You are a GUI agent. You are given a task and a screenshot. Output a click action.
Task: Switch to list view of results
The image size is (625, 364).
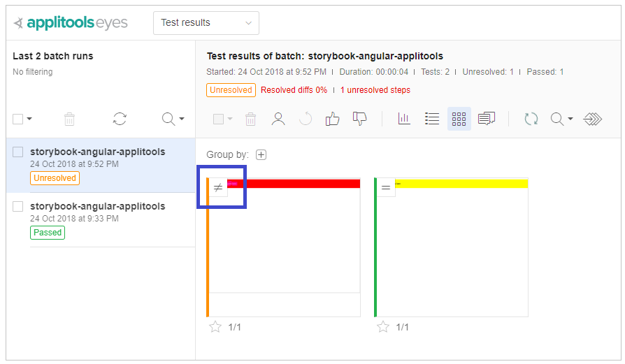[432, 119]
